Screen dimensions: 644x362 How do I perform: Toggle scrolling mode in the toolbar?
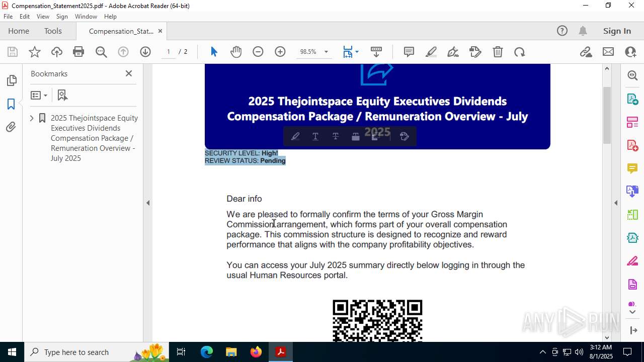pos(376,52)
